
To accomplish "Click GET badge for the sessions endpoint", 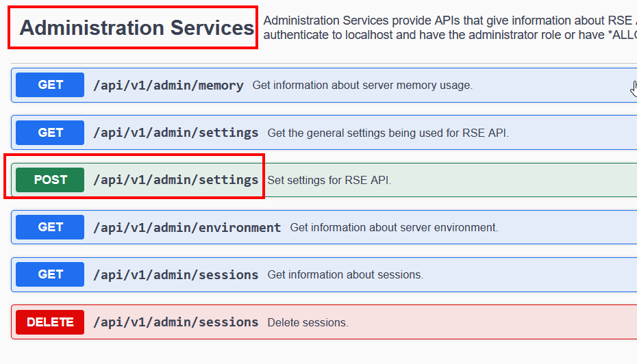I will coord(50,274).
